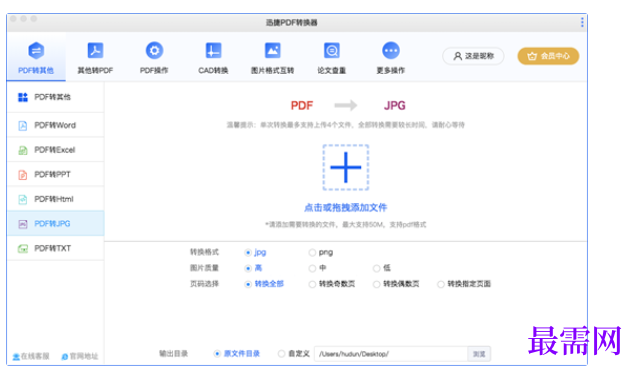
Task: Set image quality to 高
Action: pos(248,268)
